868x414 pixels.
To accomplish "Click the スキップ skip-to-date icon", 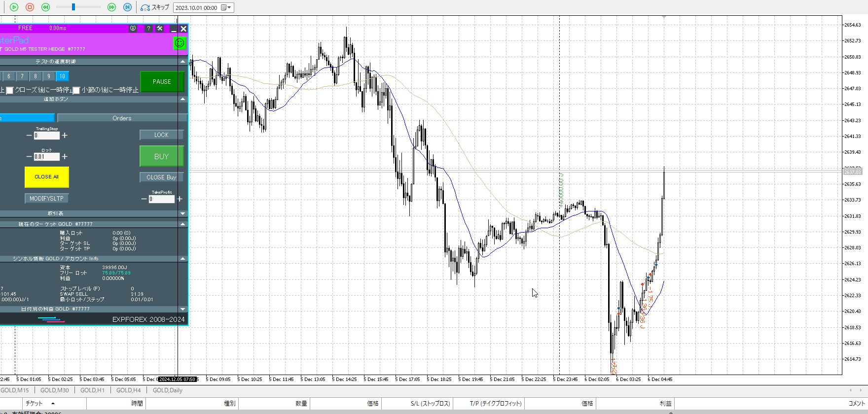I will pos(145,7).
